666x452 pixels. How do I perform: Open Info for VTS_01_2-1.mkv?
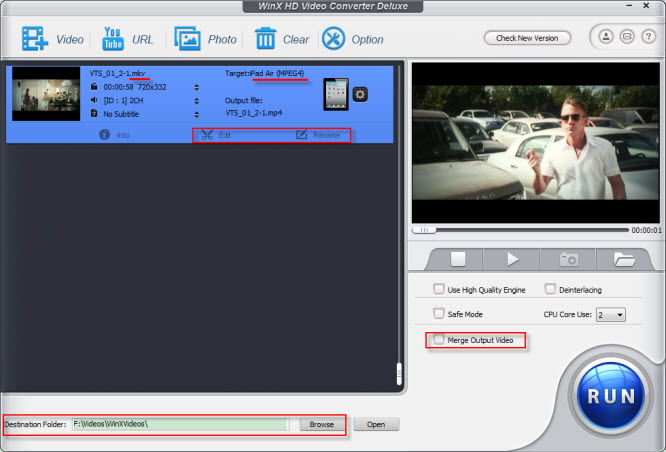click(114, 135)
